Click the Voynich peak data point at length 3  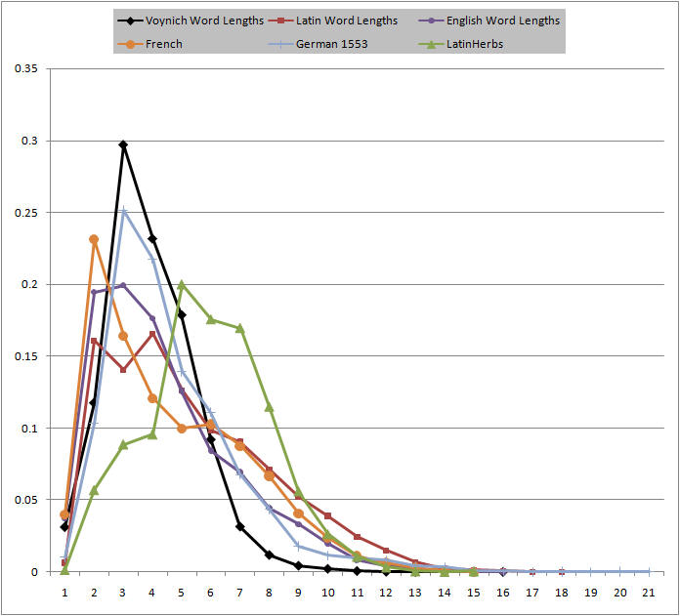(x=123, y=144)
